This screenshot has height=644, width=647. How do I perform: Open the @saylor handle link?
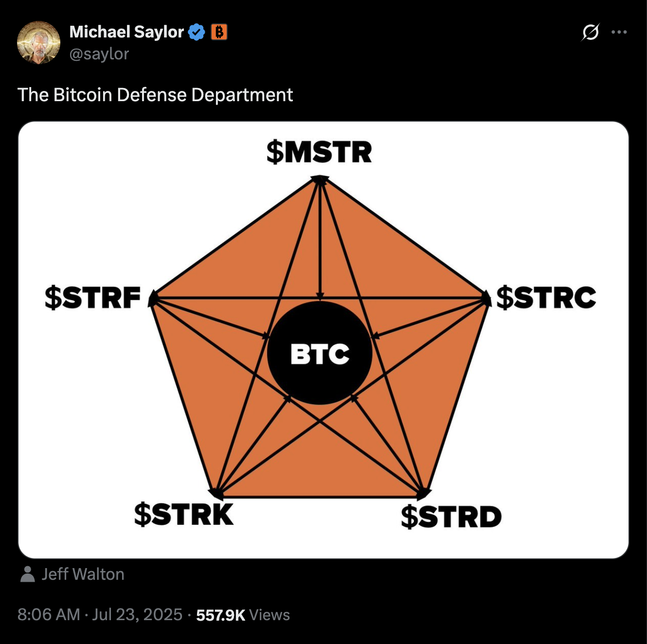[99, 54]
